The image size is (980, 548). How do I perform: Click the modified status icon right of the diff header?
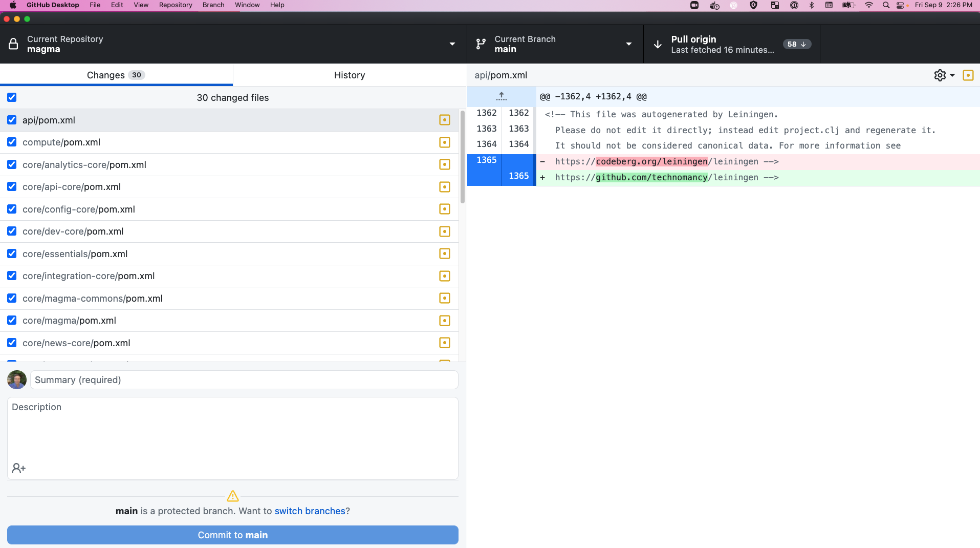tap(968, 75)
